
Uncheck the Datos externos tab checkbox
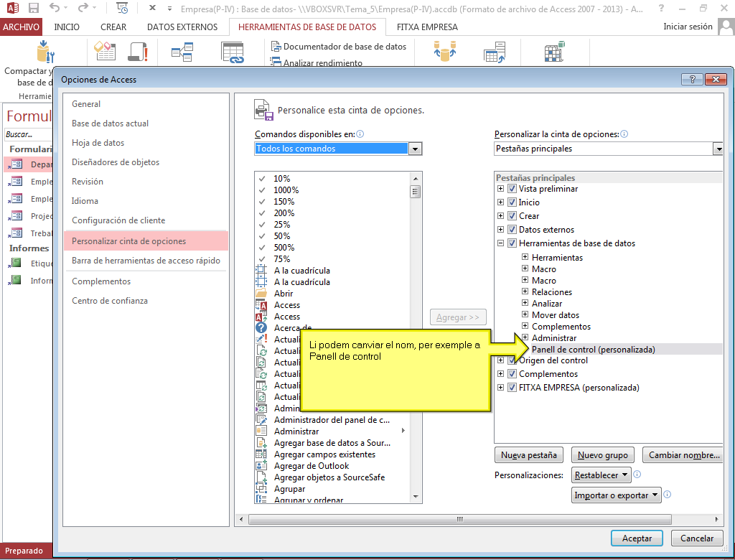point(512,230)
